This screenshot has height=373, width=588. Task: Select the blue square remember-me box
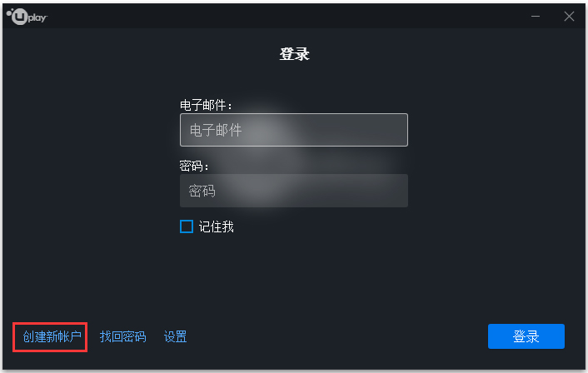point(187,226)
